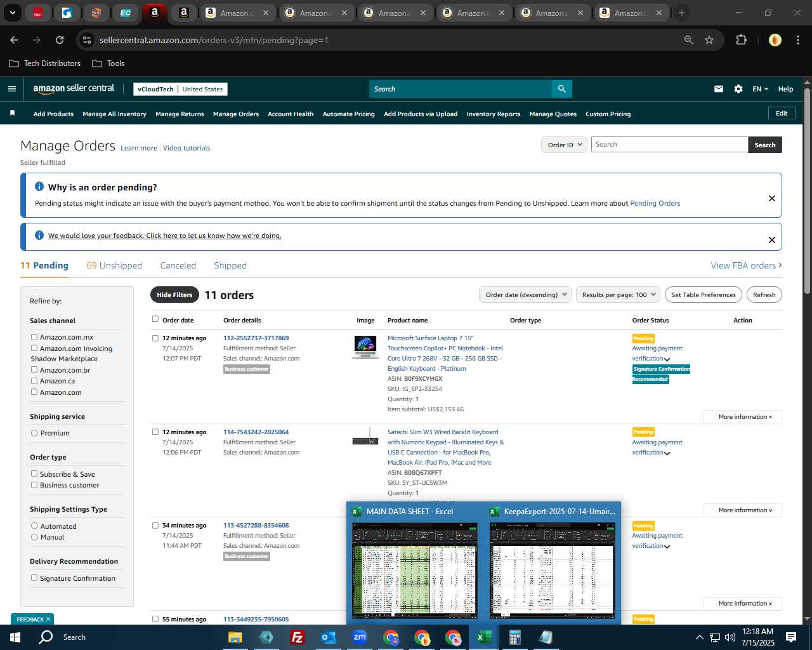Viewport: 812px width, 650px height.
Task: Open the Results per page dropdown
Action: (618, 295)
